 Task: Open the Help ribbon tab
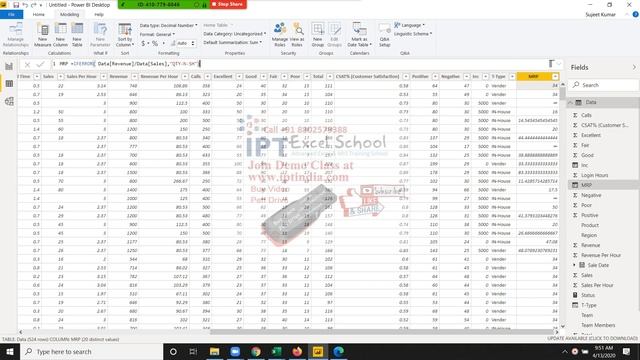pos(99,14)
